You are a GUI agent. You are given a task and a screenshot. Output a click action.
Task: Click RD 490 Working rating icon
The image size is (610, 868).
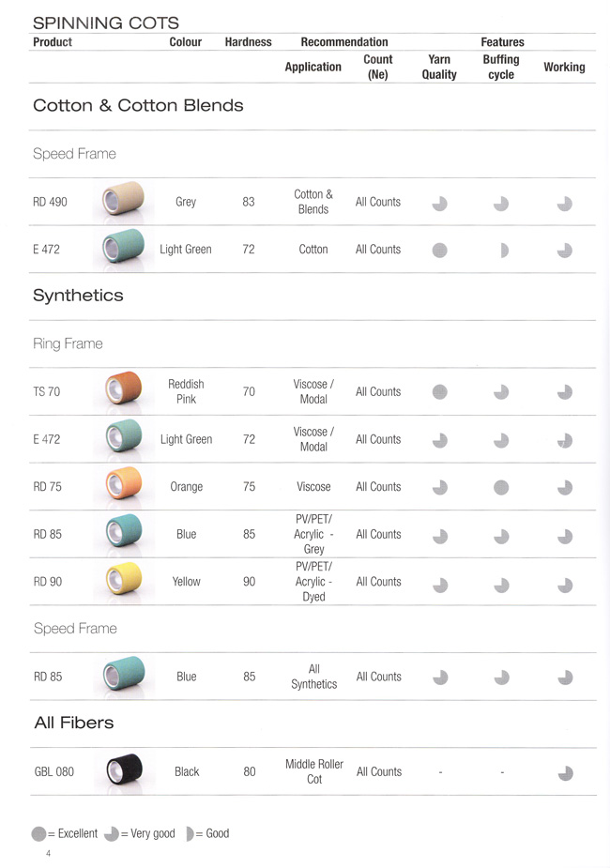(565, 204)
